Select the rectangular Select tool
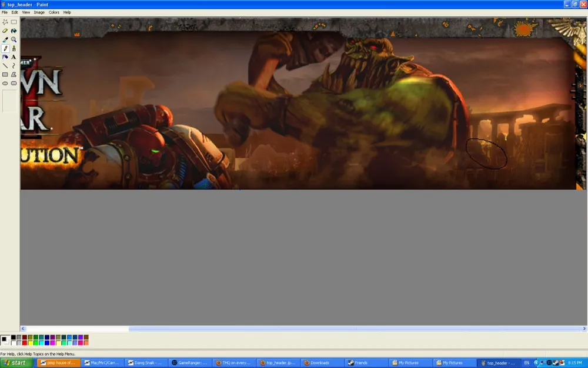This screenshot has height=368, width=588. click(14, 22)
